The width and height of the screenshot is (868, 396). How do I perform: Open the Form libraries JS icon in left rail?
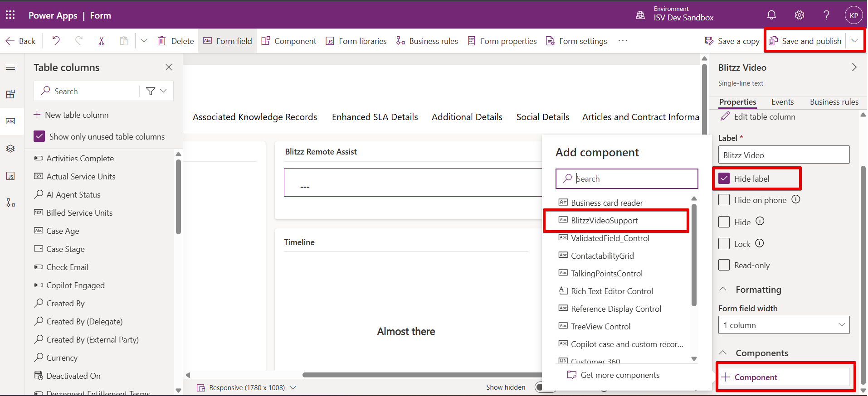point(10,176)
